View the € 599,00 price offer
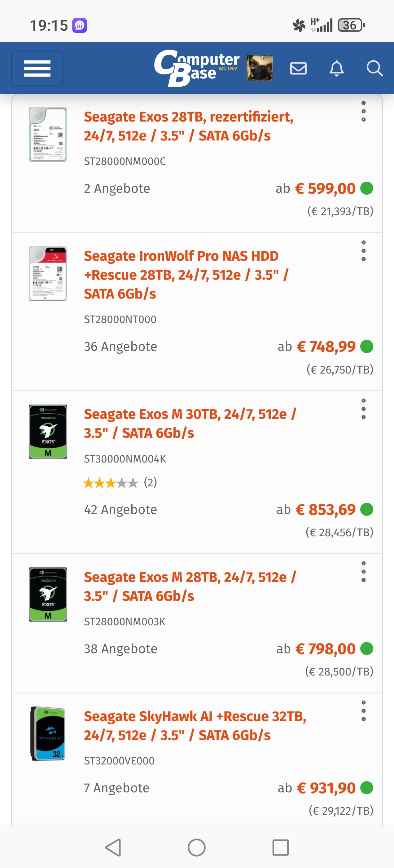Image resolution: width=394 pixels, height=868 pixels. (325, 188)
